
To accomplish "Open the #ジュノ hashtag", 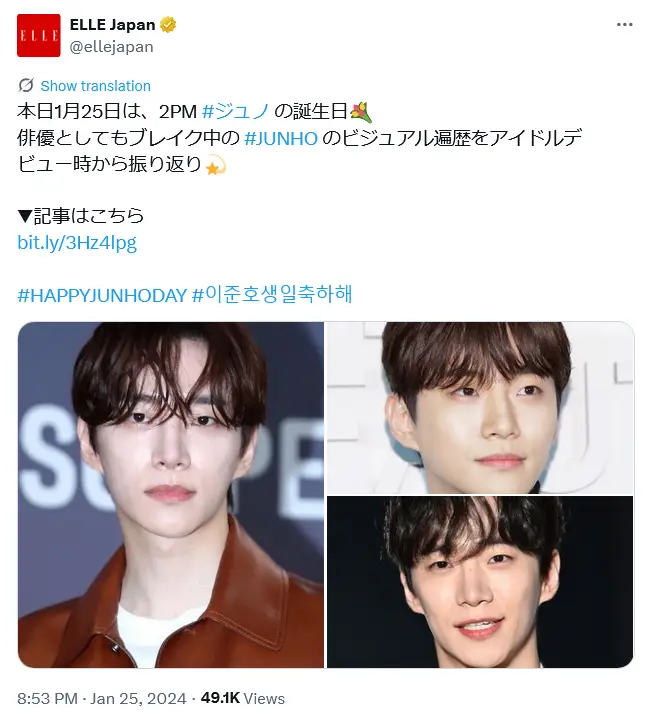I will click(x=235, y=111).
